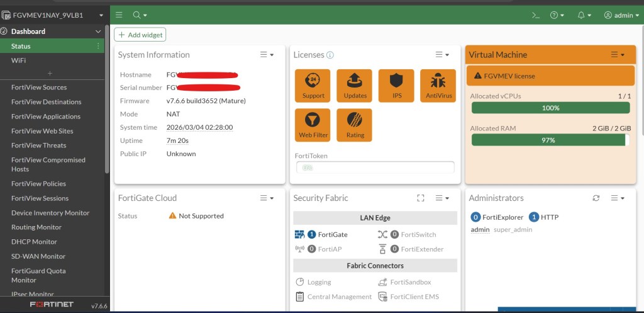Click the admin administrator link
This screenshot has height=313, width=644.
pos(480,230)
